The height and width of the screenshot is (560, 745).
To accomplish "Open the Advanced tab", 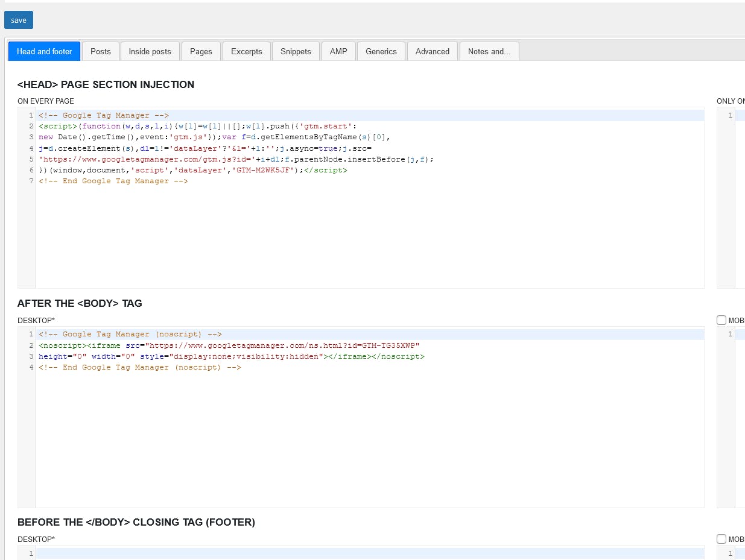I will [433, 51].
